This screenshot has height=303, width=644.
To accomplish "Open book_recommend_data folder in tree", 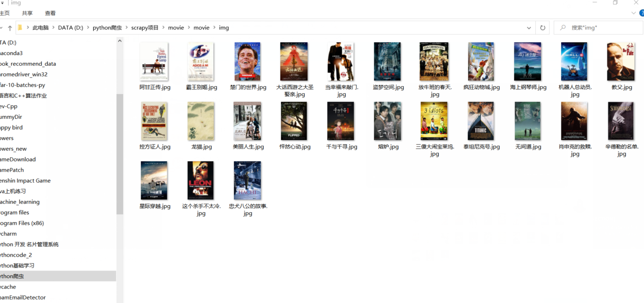I will (28, 63).
